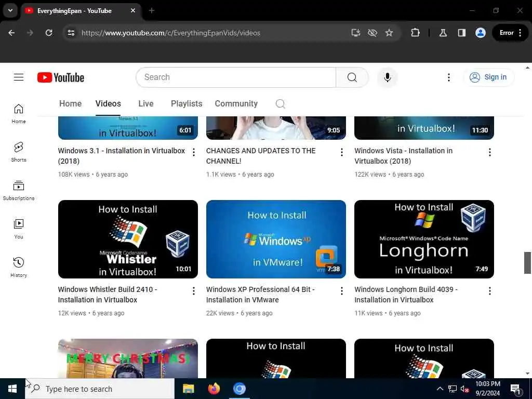This screenshot has width=532, height=399.
Task: Launch Firefox from the taskbar
Action: pyautogui.click(x=214, y=389)
